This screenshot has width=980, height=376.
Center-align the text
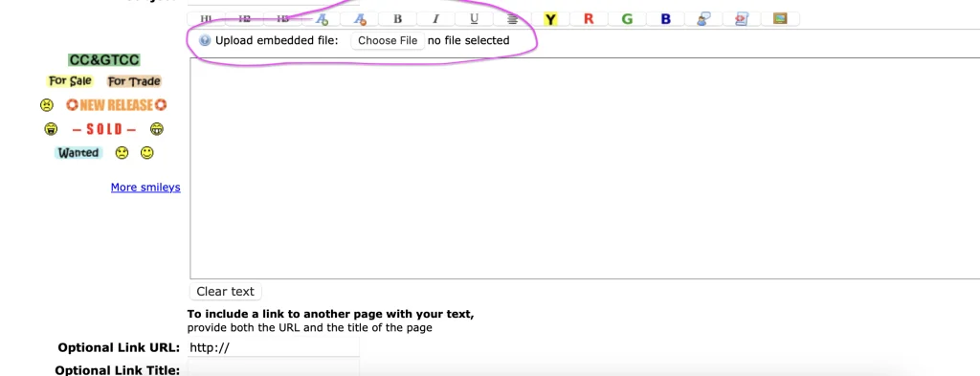pyautogui.click(x=513, y=19)
